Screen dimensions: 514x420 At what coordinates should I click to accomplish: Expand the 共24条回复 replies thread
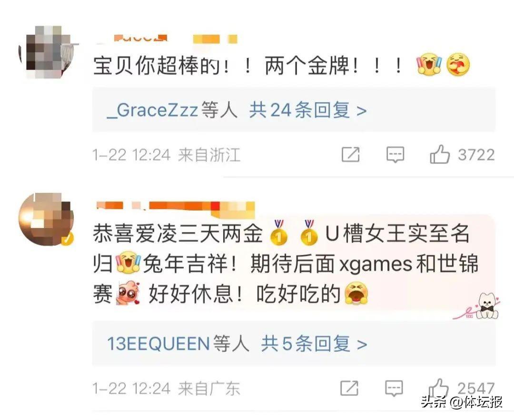point(308,110)
